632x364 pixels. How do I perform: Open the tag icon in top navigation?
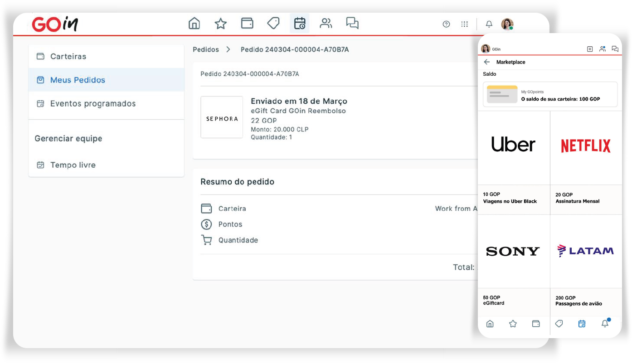273,23
